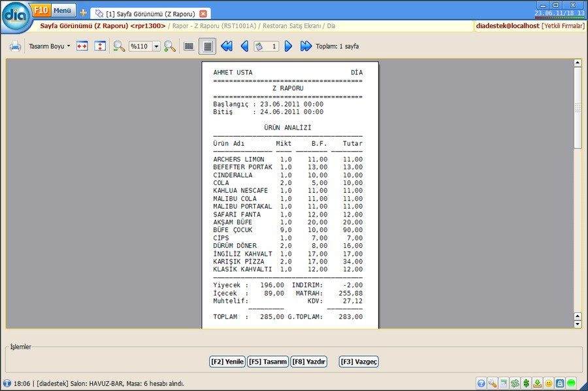Viewport: 588px width, 391px height.
Task: Click the DÜRÜM DÖNER row
Action: coord(287,246)
